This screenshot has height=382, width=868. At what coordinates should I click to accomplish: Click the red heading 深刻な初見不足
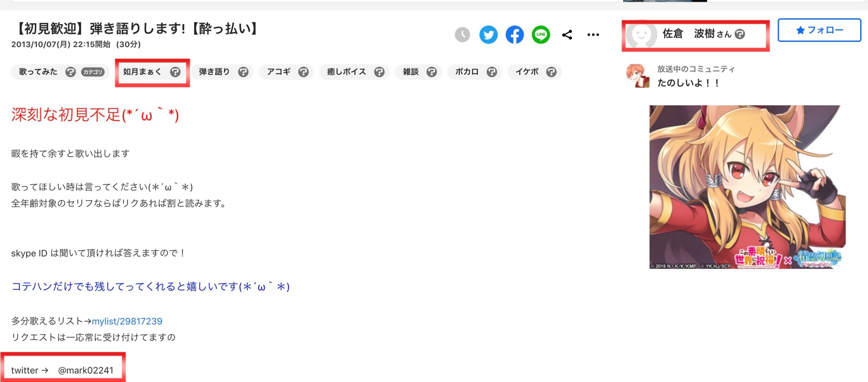(95, 115)
